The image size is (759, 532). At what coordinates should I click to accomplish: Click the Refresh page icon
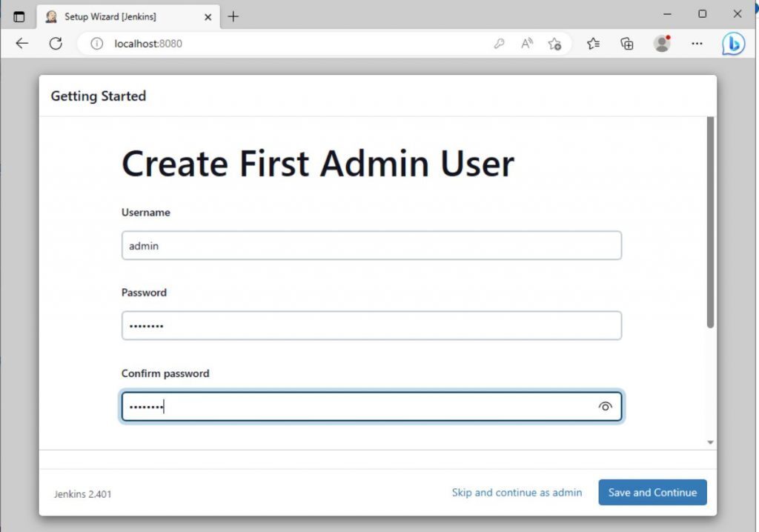point(56,43)
